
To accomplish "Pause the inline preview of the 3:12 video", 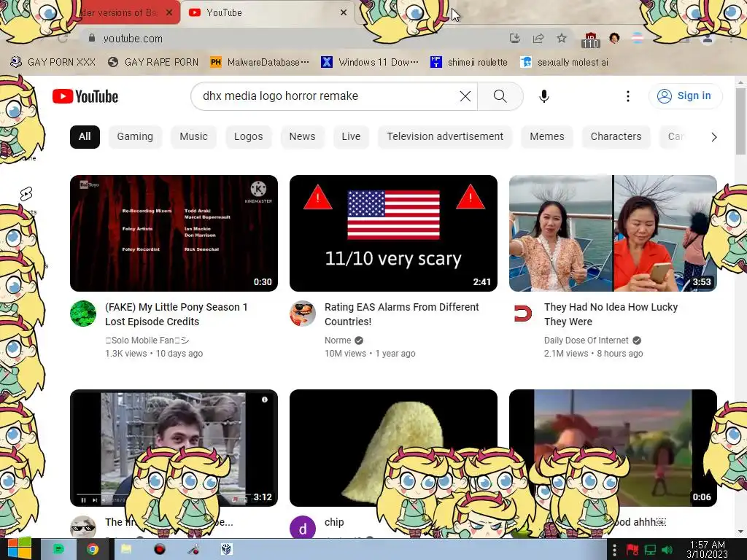I will point(83,500).
